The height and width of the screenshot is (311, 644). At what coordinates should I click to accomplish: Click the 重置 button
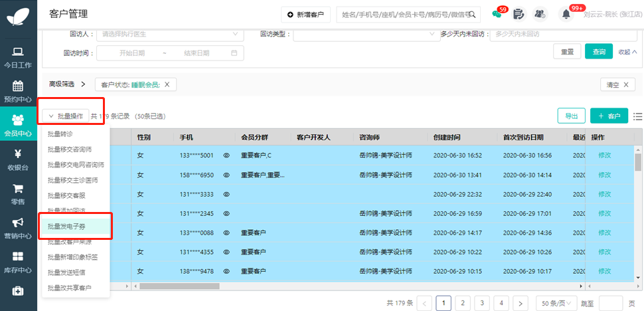click(567, 52)
